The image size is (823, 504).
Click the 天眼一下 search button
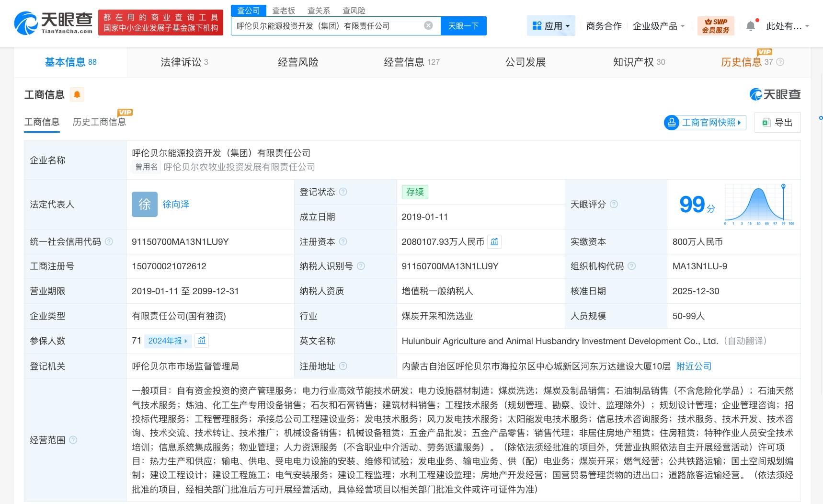tap(463, 26)
